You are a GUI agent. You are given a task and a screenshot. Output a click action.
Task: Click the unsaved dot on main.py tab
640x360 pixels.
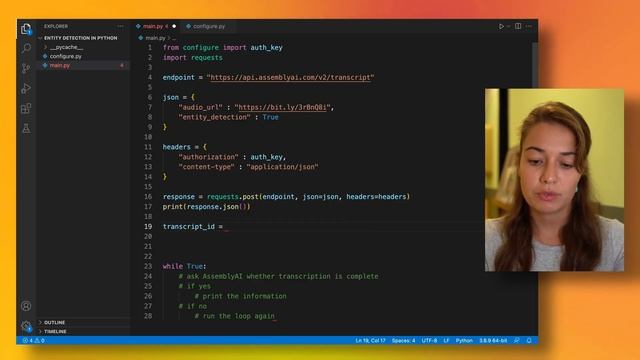click(174, 26)
